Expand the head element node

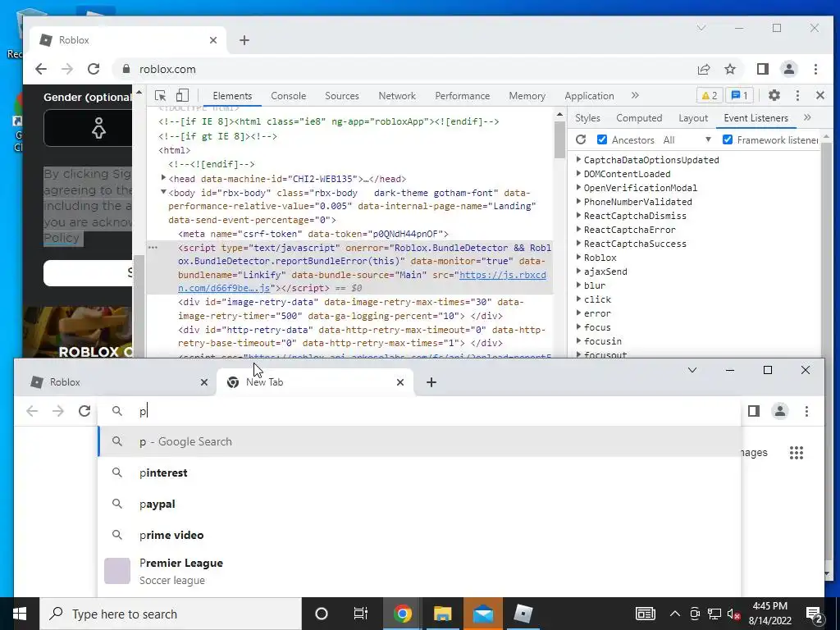pos(164,178)
